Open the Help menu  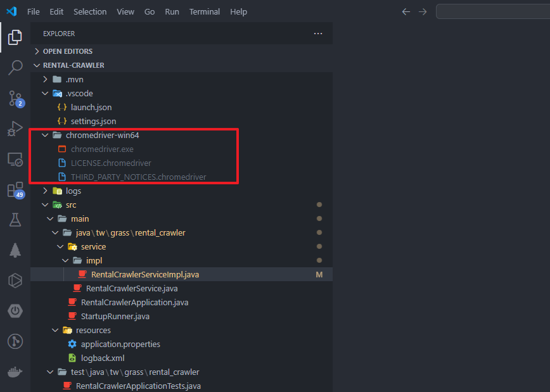[x=238, y=11]
